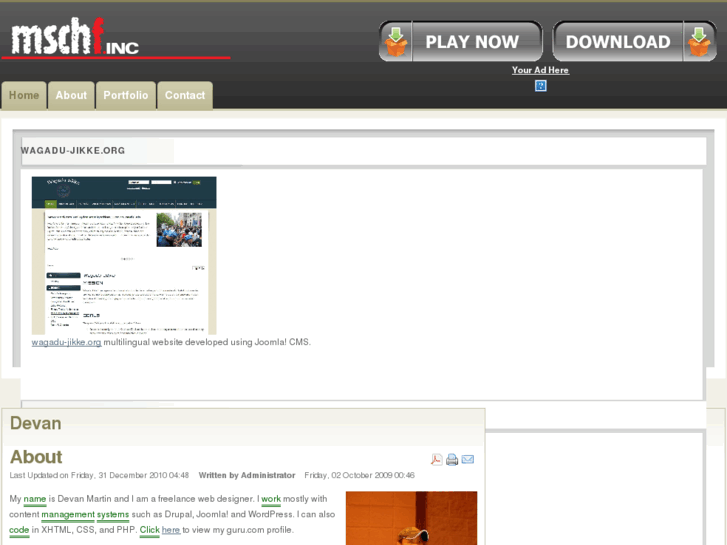Open the Contact tab
Viewport: 727px width, 545px height.
coord(185,96)
